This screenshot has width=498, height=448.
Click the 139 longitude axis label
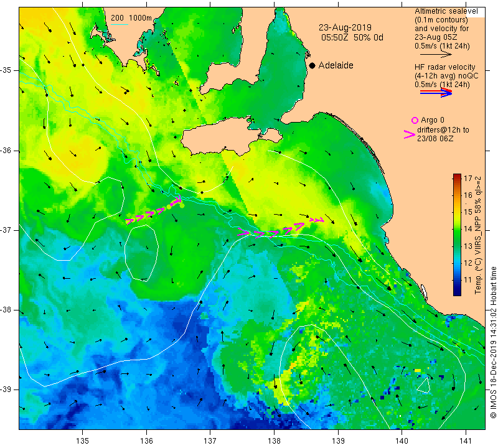coord(338,441)
